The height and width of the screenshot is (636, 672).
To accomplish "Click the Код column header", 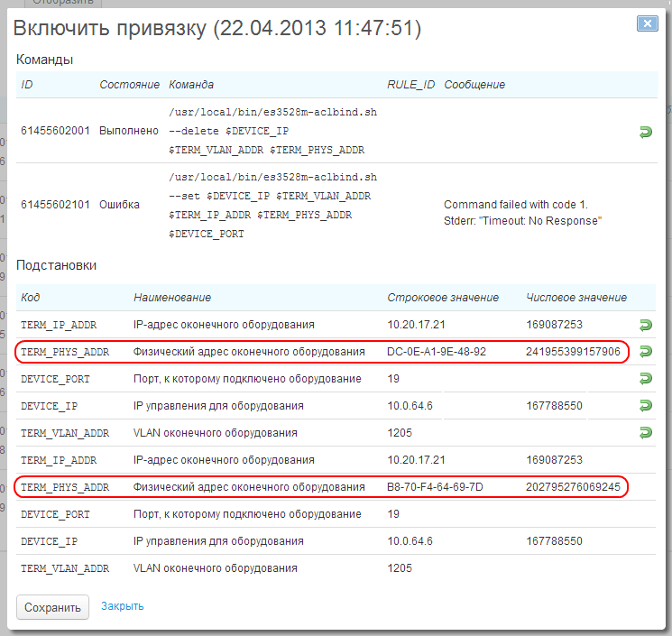I will click(x=30, y=298).
